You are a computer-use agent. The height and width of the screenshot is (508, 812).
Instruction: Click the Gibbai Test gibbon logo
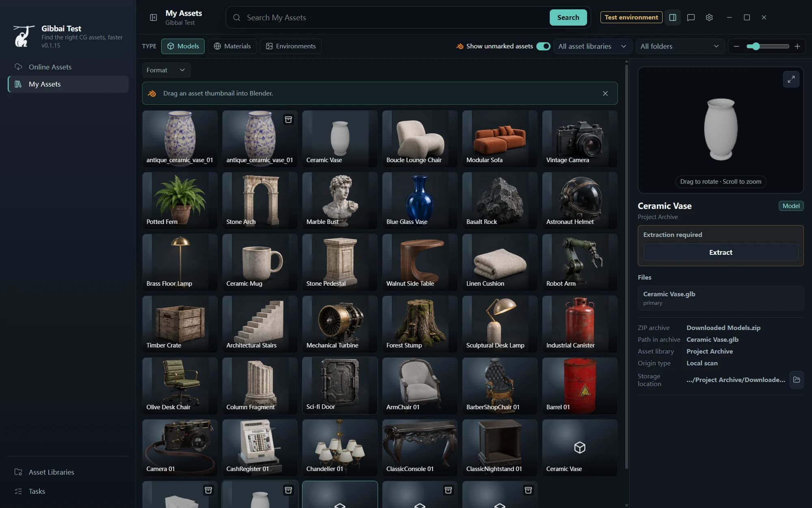pos(24,37)
